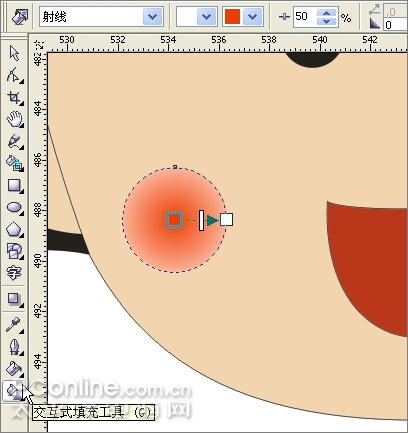Select the Interactive fill tool
Image resolution: width=408 pixels, height=433 pixels.
pyautogui.click(x=13, y=390)
